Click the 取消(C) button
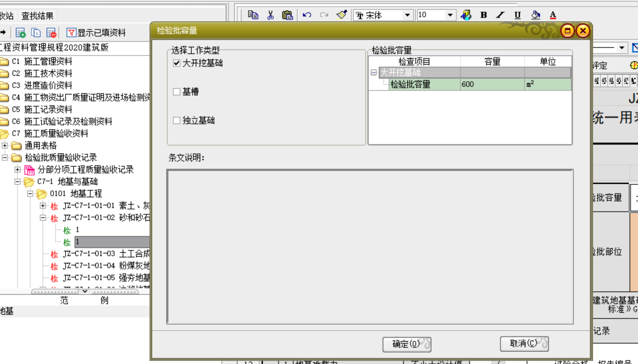Screen dimensions: 638x364 point(524,344)
